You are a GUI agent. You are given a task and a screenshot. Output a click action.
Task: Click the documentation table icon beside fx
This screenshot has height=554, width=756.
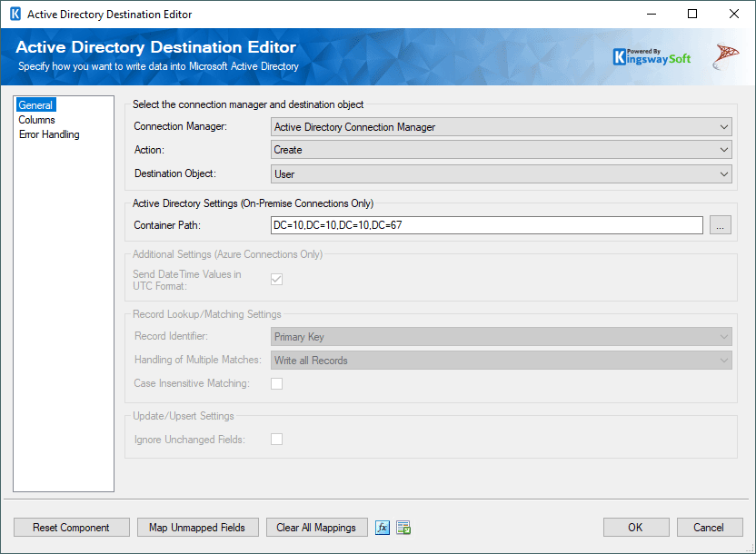click(403, 528)
